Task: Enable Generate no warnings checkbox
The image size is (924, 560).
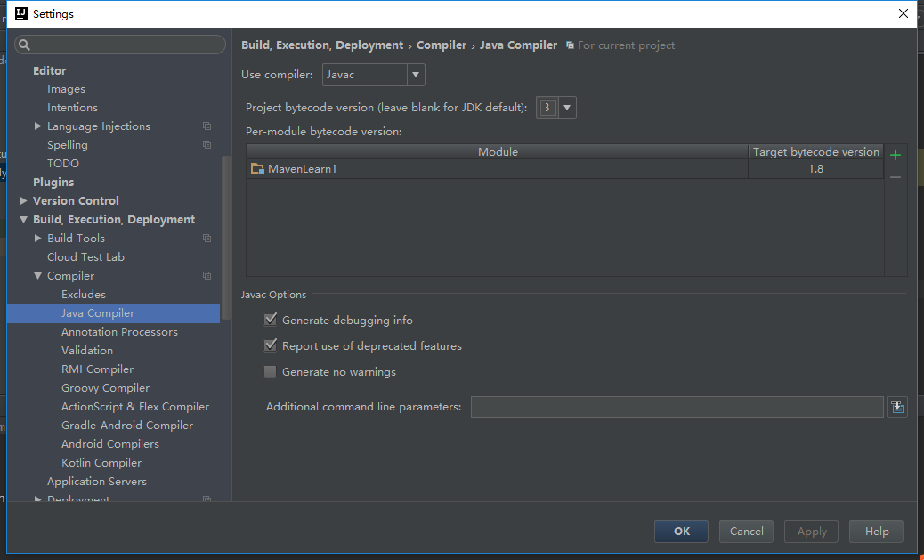Action: (x=270, y=372)
